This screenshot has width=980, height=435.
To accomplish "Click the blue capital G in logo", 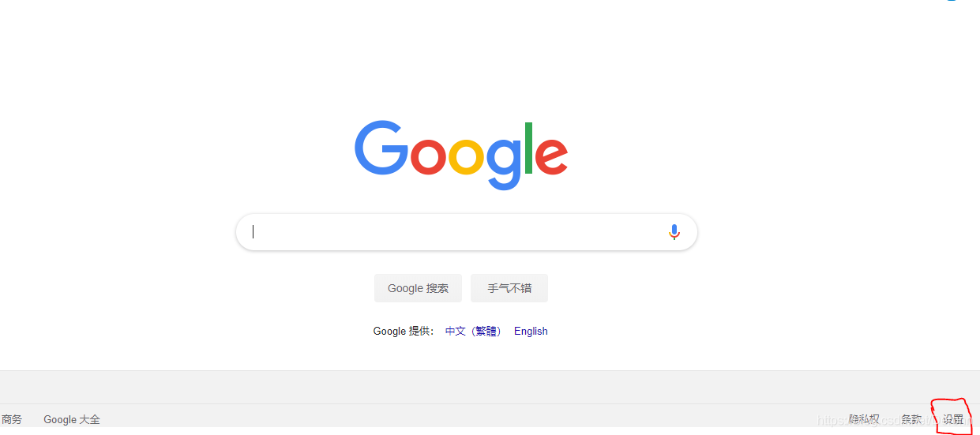I will click(381, 148).
